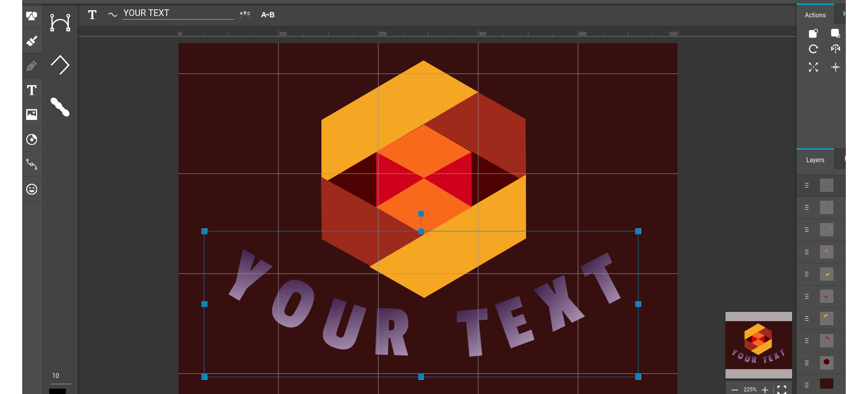Open the Emoji smiley tool
Screen dimensions: 868x394
(32, 189)
